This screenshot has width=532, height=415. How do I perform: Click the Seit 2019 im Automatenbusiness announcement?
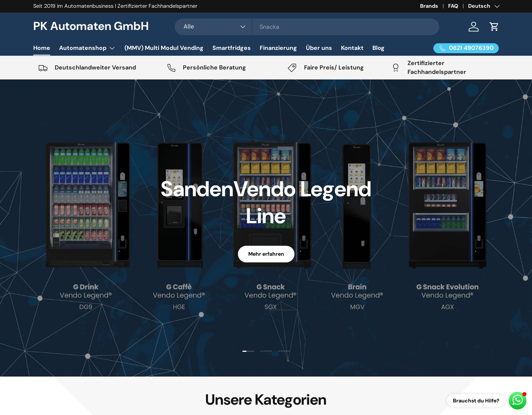pos(115,6)
